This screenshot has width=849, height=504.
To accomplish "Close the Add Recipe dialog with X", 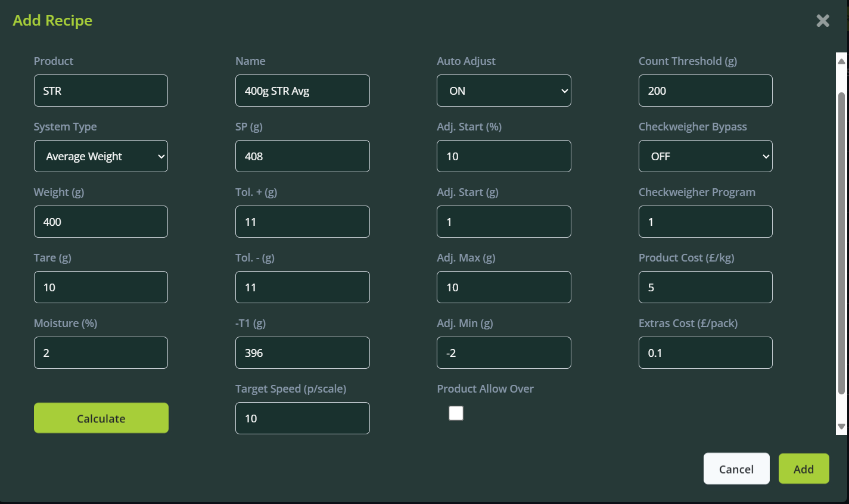I will pos(823,21).
